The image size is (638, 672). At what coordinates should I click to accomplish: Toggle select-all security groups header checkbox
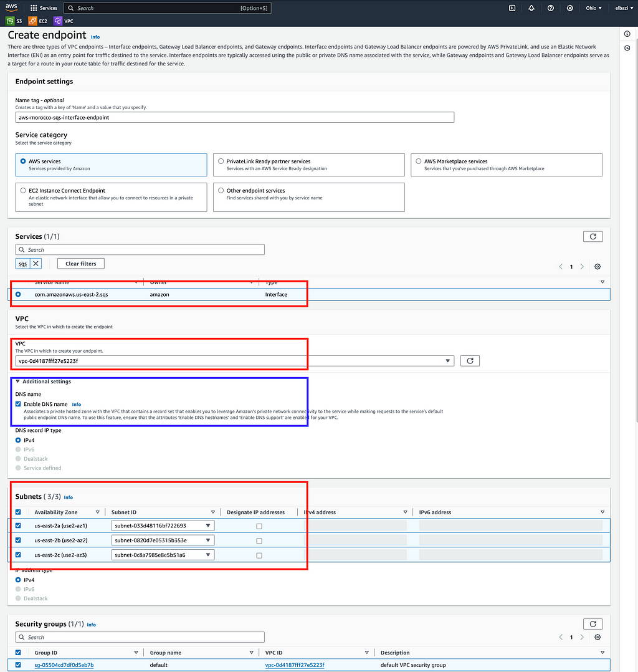pyautogui.click(x=18, y=652)
